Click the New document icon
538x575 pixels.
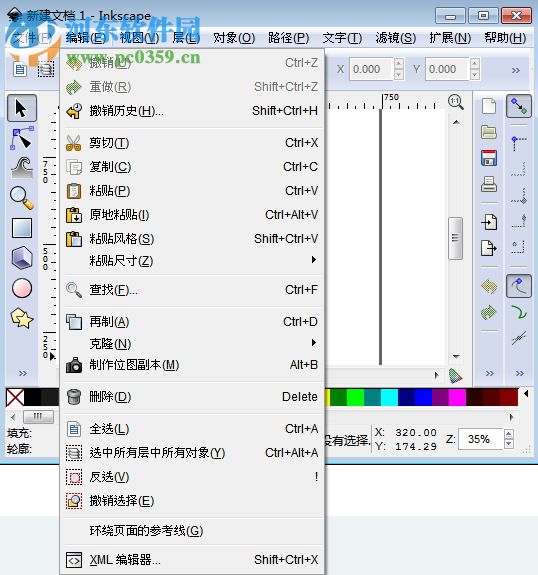coord(489,106)
